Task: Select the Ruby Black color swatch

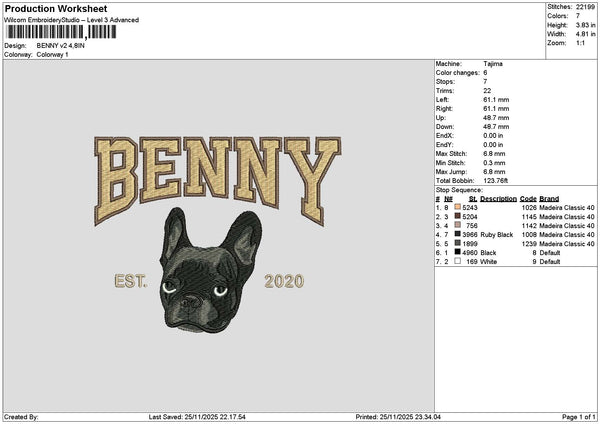Action: (x=457, y=234)
